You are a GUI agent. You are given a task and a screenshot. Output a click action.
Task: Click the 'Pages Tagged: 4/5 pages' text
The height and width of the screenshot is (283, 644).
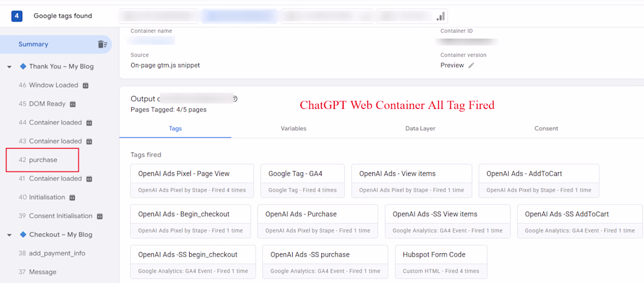(169, 110)
